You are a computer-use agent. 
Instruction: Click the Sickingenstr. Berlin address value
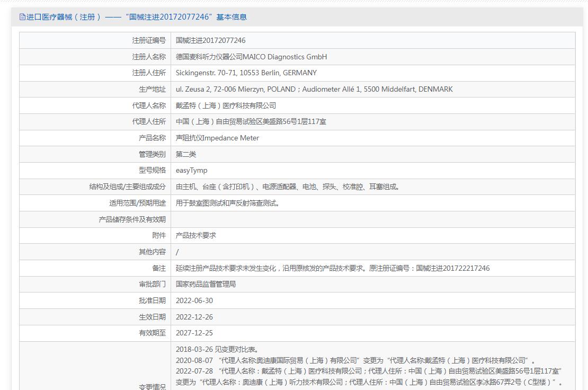246,73
